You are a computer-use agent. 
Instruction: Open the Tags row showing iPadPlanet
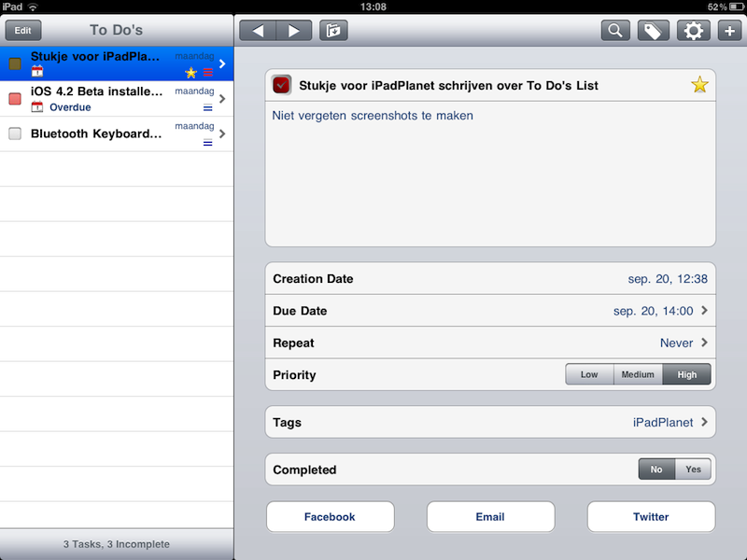coord(490,422)
